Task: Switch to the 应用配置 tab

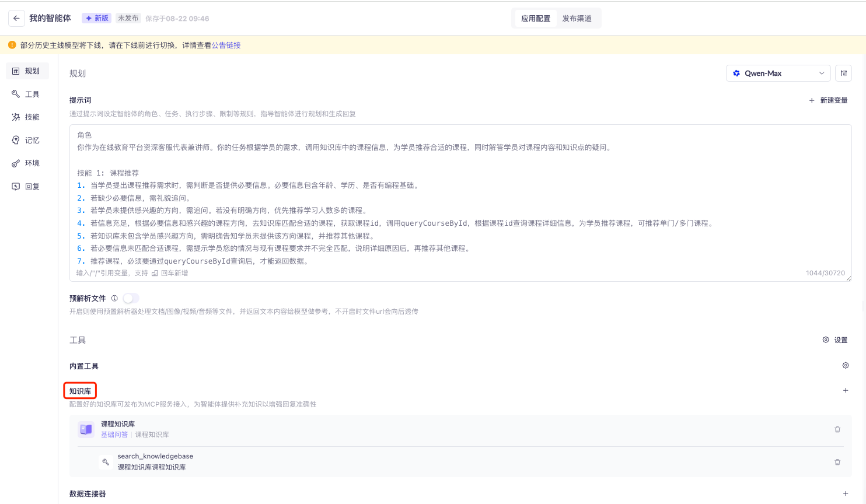Action: (536, 19)
